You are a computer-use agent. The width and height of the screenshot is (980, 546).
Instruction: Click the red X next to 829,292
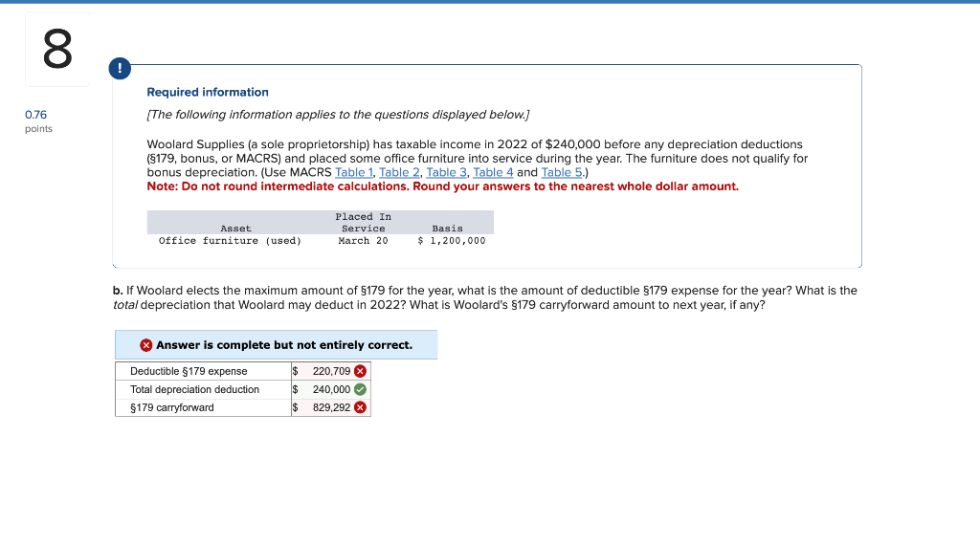pos(360,407)
